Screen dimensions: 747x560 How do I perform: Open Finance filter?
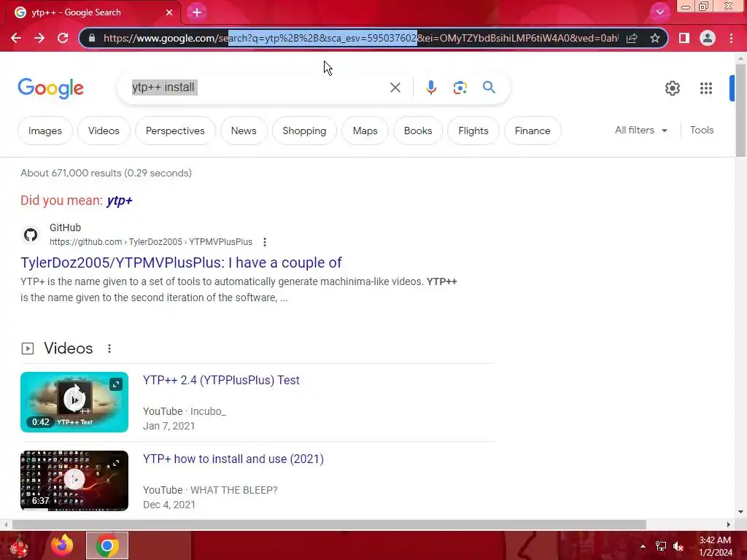(x=533, y=131)
